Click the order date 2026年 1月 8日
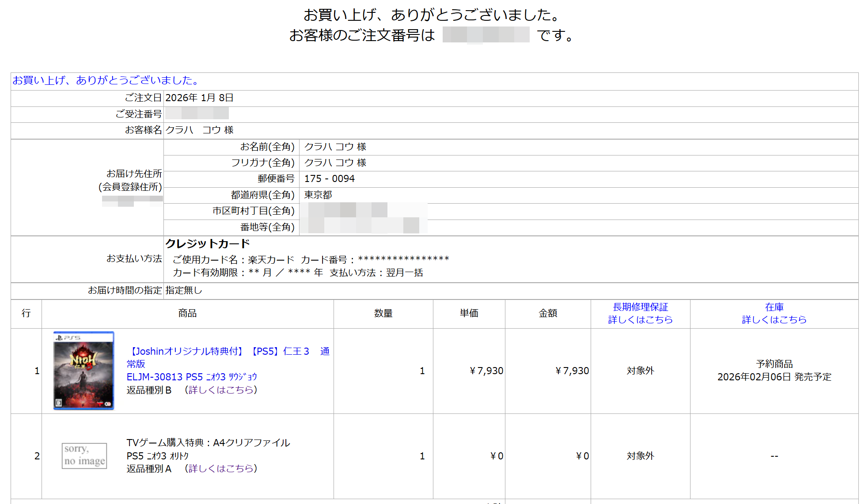 [x=199, y=98]
